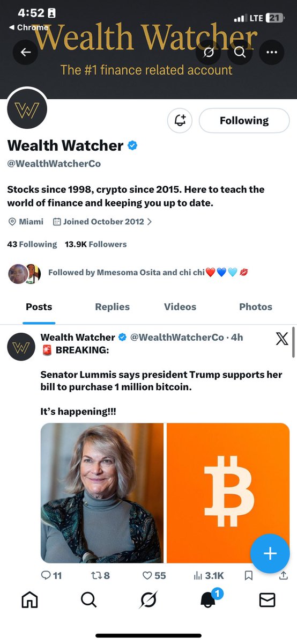Toggle the post notifications bell

click(180, 121)
